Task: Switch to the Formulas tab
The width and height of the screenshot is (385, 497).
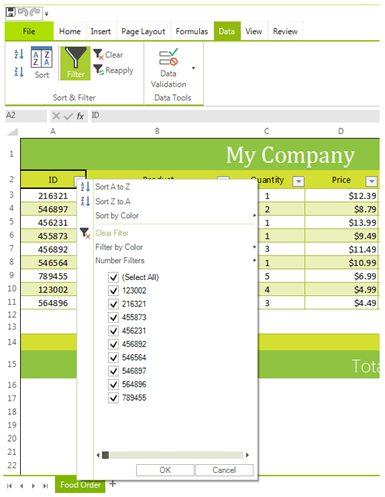Action: pos(192,31)
